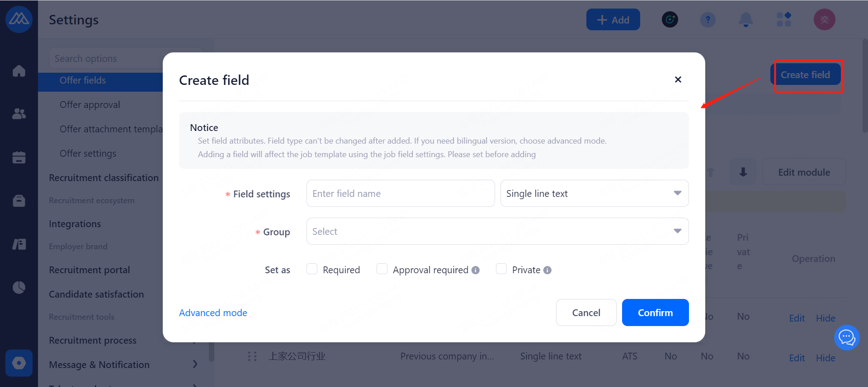Open the calendar icon in left sidebar
868x387 pixels.
(19, 157)
